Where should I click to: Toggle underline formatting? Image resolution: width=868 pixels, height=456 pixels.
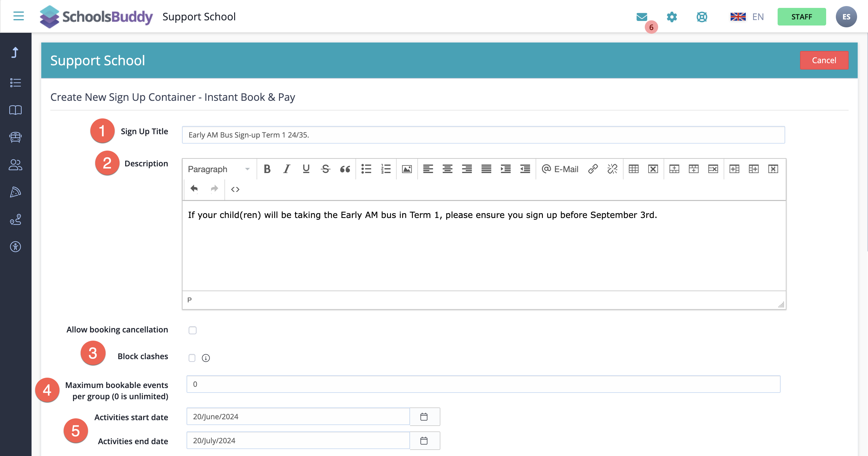pos(306,169)
